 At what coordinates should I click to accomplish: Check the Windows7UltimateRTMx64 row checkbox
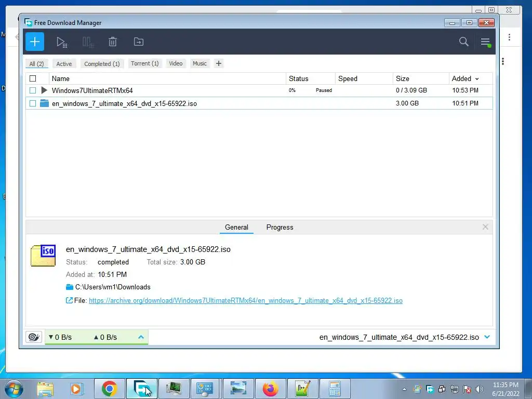(x=33, y=90)
